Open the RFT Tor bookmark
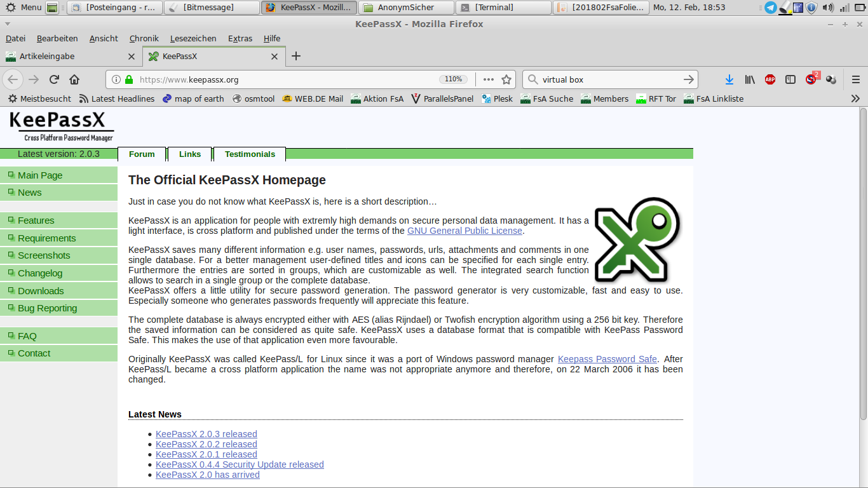 [656, 98]
